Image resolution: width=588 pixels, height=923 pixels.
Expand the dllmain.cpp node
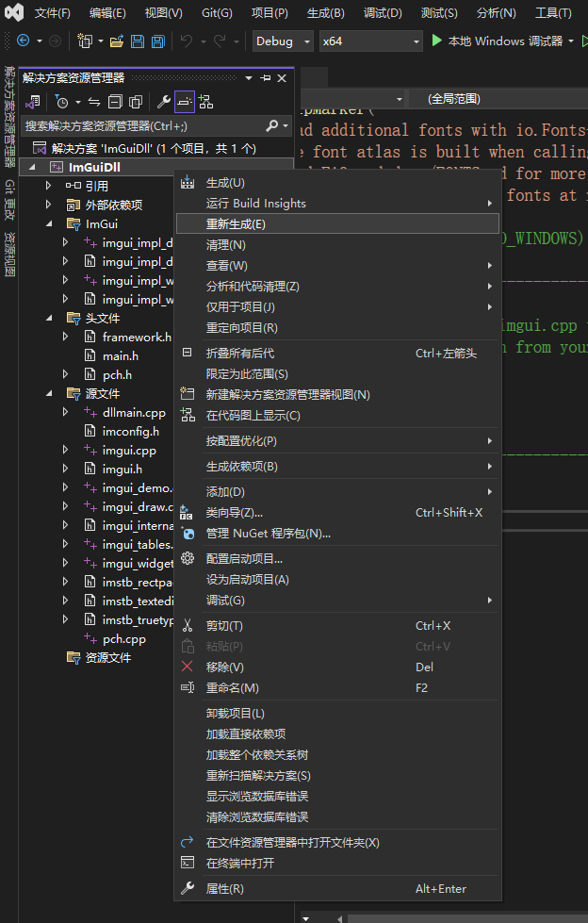65,412
